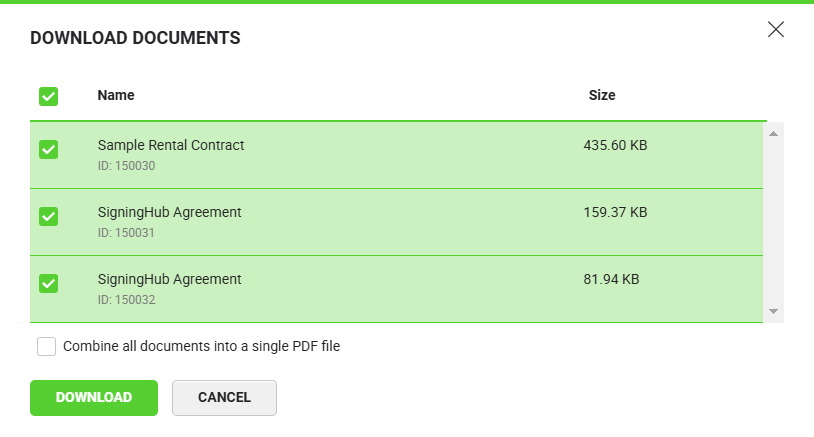Click the 159.37 KB size value
814x437 pixels.
pos(615,212)
